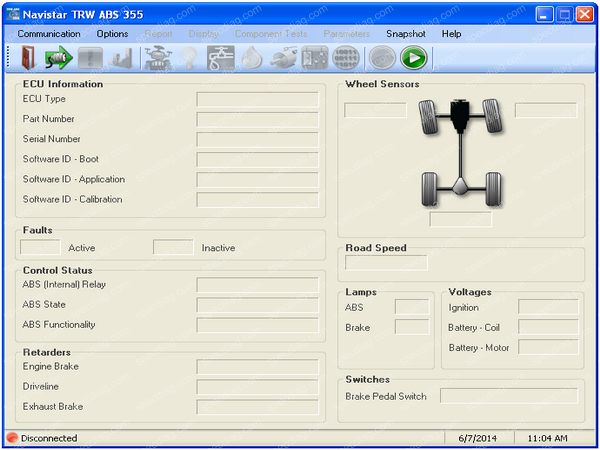This screenshot has width=600, height=450.
Task: Click the red Disconnected status icon
Action: (x=12, y=438)
